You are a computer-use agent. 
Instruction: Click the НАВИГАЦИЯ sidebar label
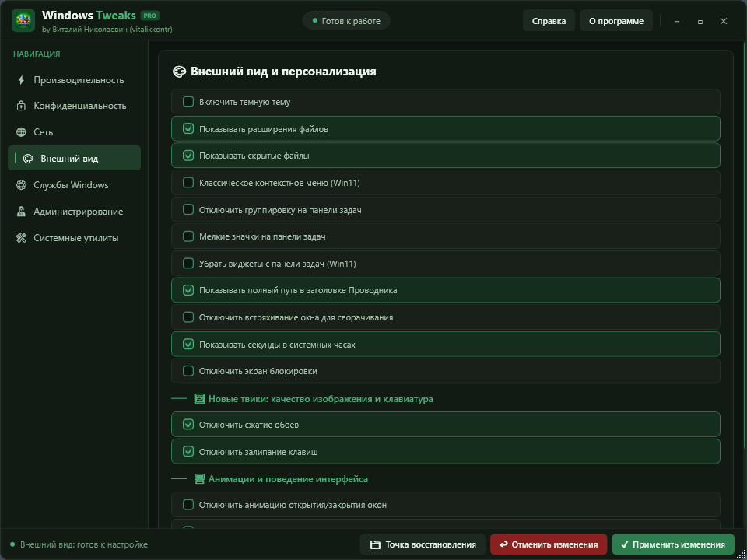[37, 54]
